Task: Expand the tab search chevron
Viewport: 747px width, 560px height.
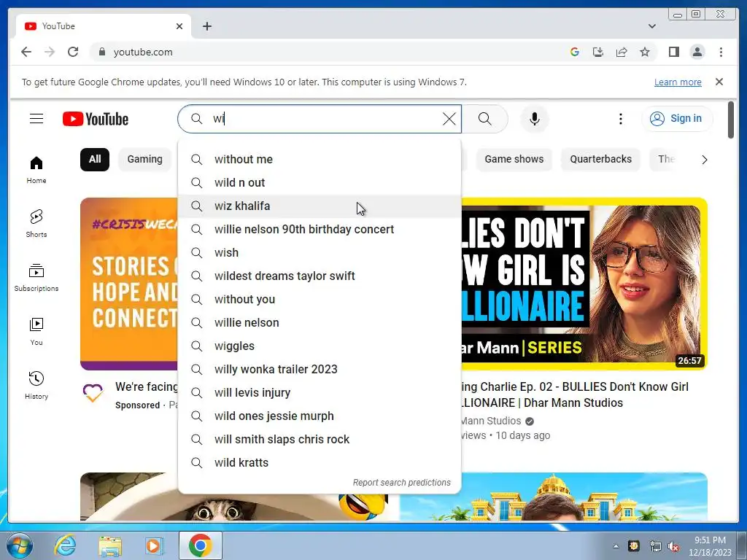Action: [x=652, y=26]
